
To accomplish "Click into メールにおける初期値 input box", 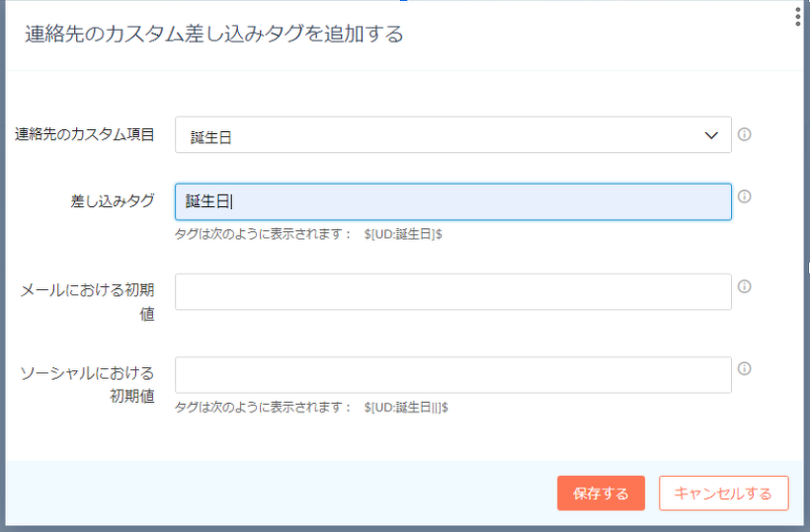I will [x=452, y=292].
